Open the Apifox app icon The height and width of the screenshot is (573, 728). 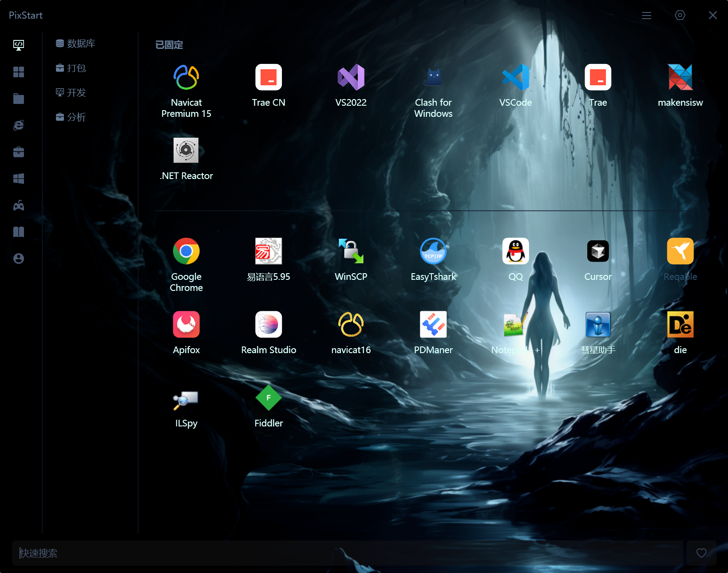[x=186, y=325]
